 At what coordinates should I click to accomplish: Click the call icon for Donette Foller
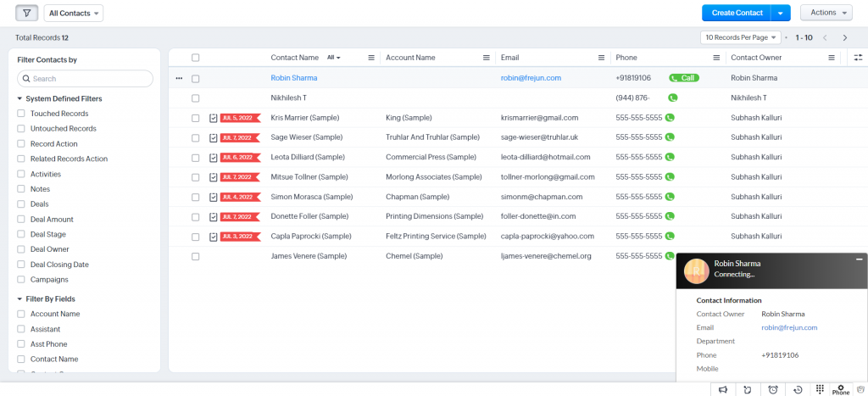pyautogui.click(x=670, y=216)
